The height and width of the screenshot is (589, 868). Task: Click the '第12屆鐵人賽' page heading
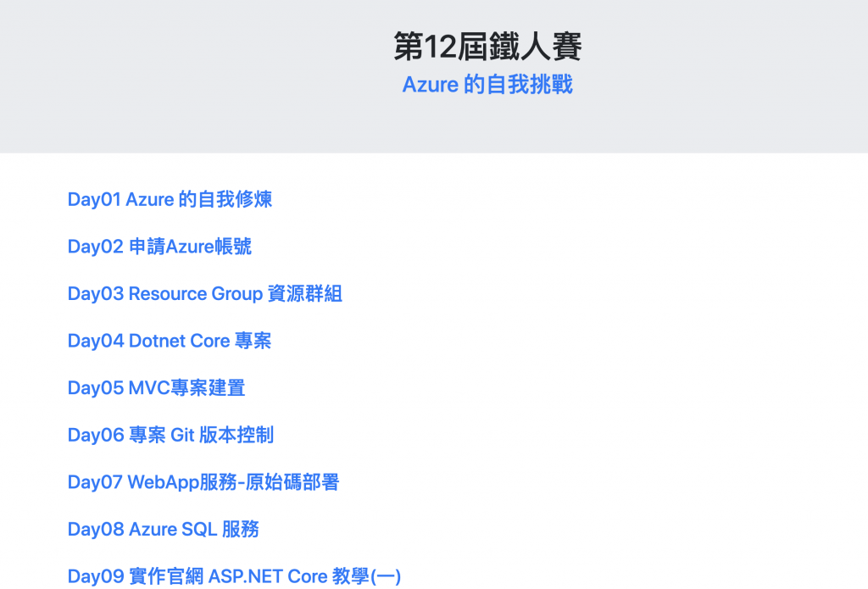[487, 47]
